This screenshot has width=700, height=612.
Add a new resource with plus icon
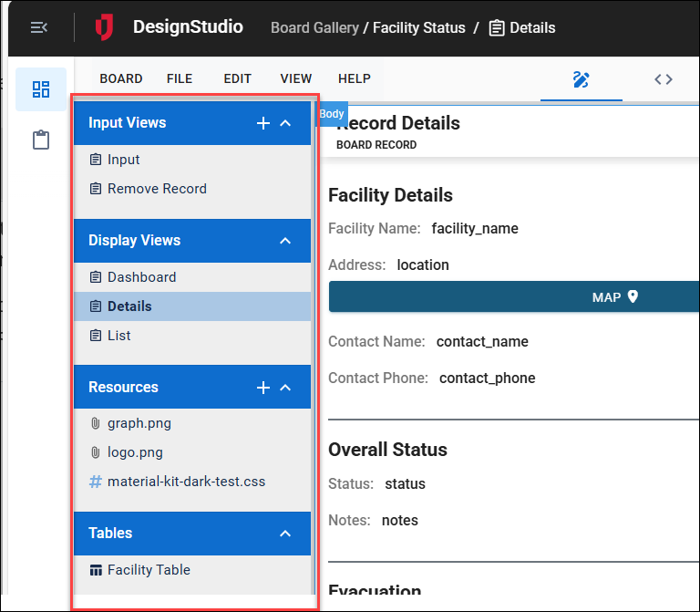tap(263, 388)
